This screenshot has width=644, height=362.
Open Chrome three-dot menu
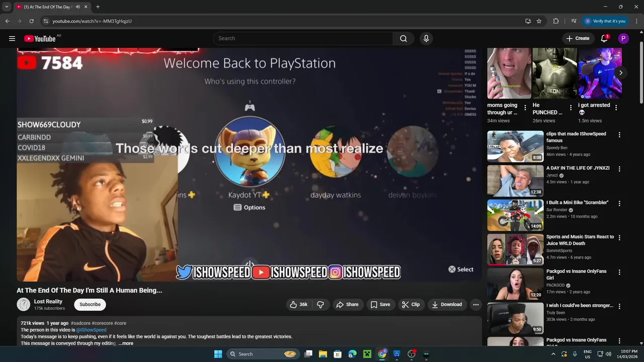point(637,21)
